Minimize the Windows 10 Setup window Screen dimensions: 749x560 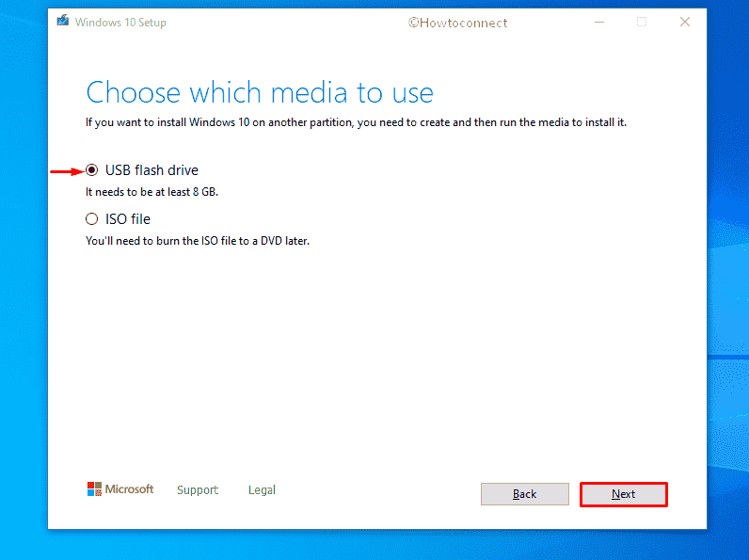pyautogui.click(x=599, y=22)
